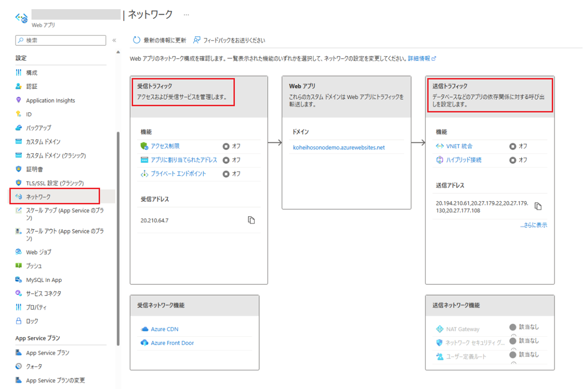Click the ロック padlock icon in sidebar
The height and width of the screenshot is (389, 588).
pos(18,321)
